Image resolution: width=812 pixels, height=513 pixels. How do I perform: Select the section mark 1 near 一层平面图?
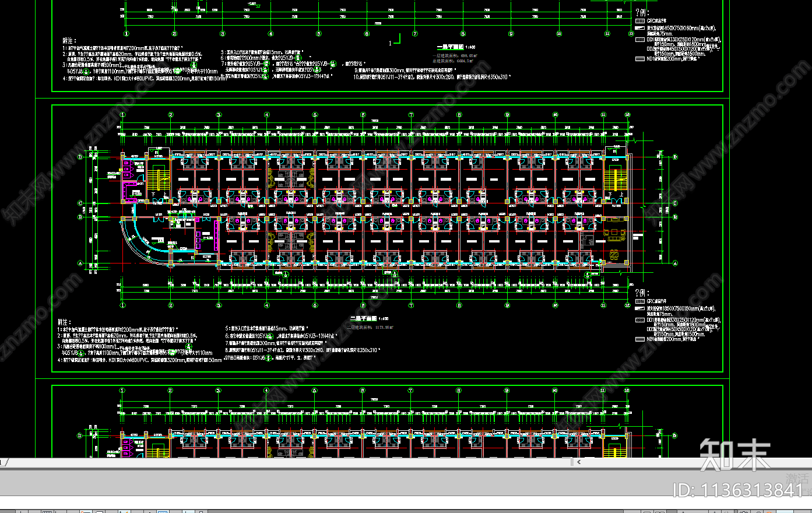pos(396,40)
